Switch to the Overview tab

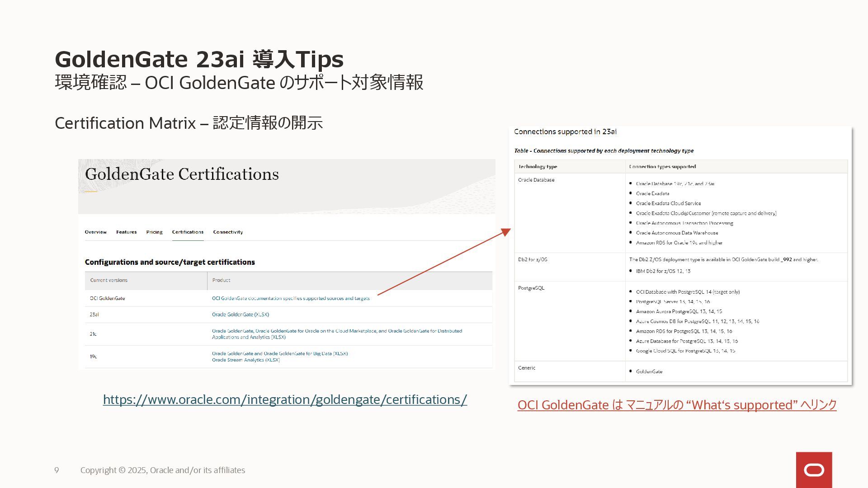[95, 232]
